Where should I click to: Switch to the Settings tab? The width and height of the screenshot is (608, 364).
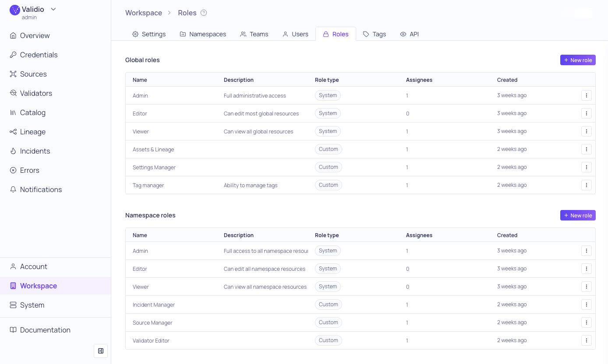pos(149,34)
